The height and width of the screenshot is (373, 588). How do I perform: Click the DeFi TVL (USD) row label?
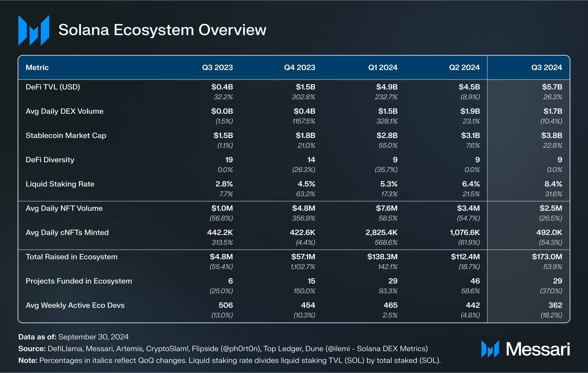[53, 87]
